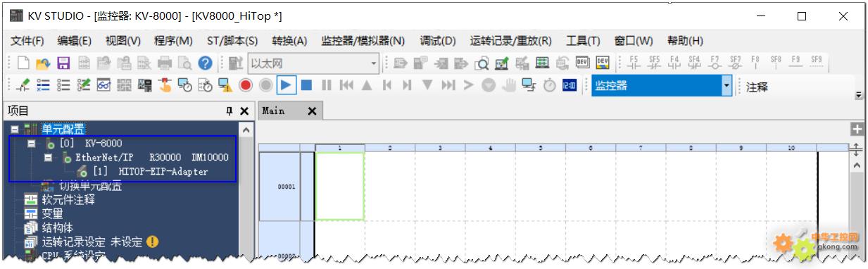Open the Help question mark icon
Viewport: 868px width, 269px height.
pyautogui.click(x=206, y=63)
